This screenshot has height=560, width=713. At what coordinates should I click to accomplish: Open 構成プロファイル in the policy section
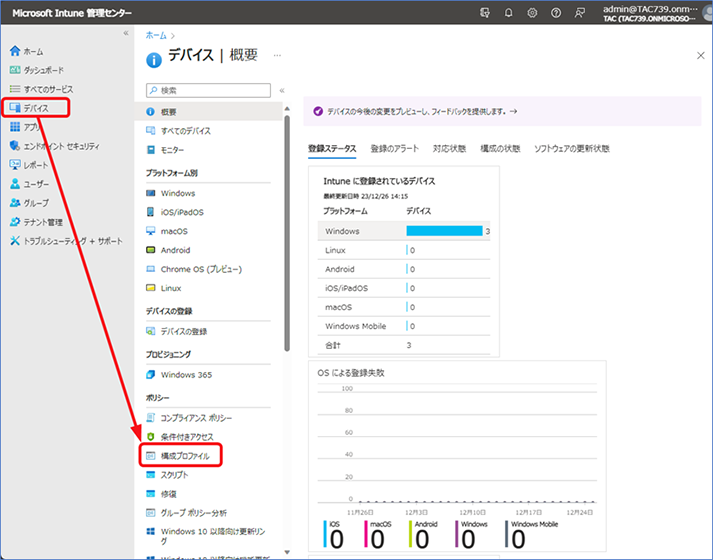pos(181,455)
